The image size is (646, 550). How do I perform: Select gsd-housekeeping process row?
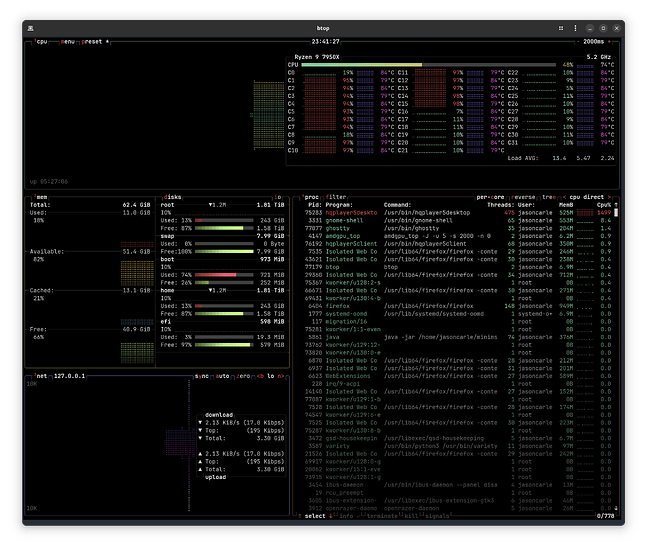pos(457,438)
